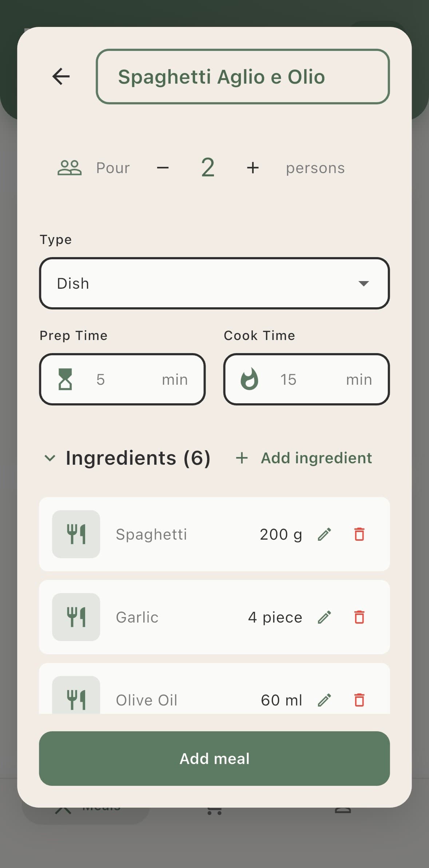Increase the number of persons
The height and width of the screenshot is (868, 429).
(253, 168)
